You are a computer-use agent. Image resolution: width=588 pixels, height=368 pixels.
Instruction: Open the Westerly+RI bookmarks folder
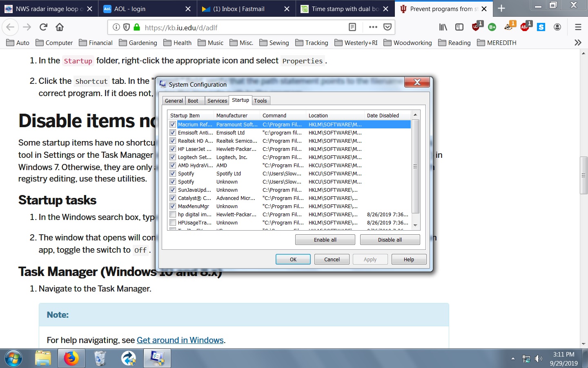356,43
